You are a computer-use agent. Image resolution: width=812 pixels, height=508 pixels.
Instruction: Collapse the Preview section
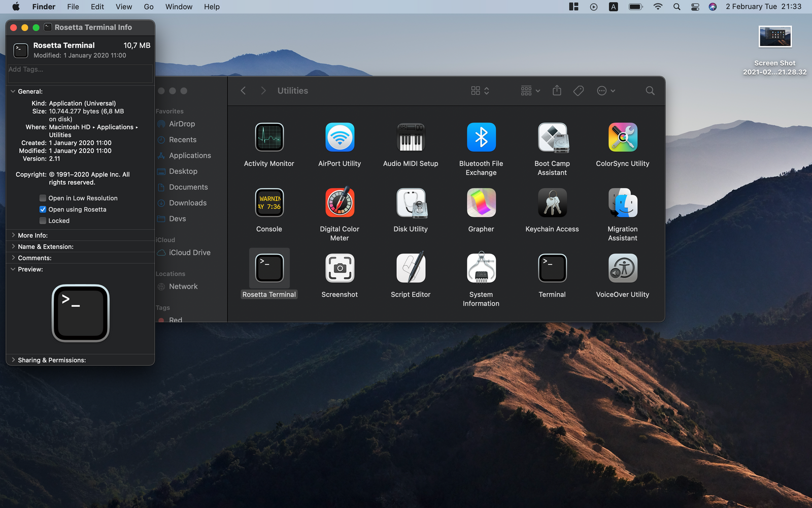pyautogui.click(x=13, y=269)
